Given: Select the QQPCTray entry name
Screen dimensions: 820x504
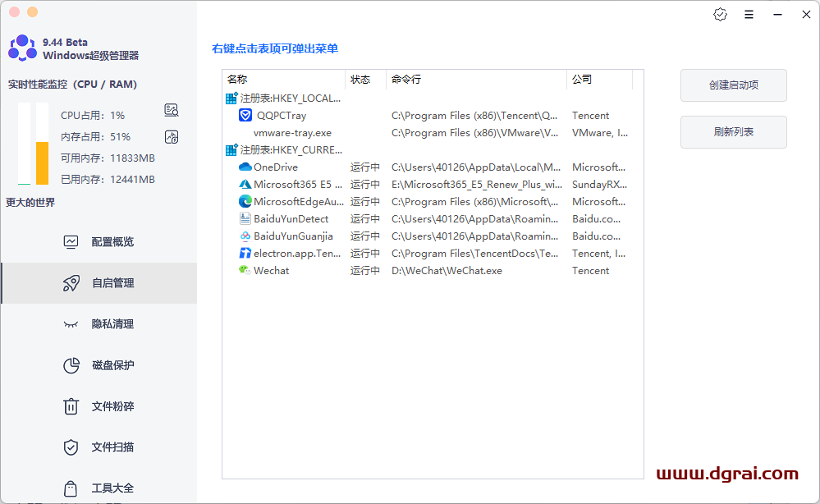Looking at the screenshot, I should click(x=282, y=116).
